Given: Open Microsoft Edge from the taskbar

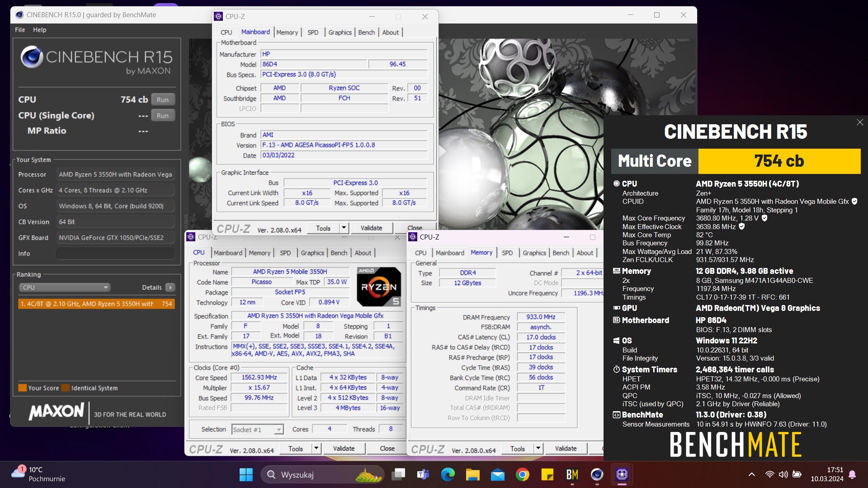Looking at the screenshot, I should pos(448,474).
